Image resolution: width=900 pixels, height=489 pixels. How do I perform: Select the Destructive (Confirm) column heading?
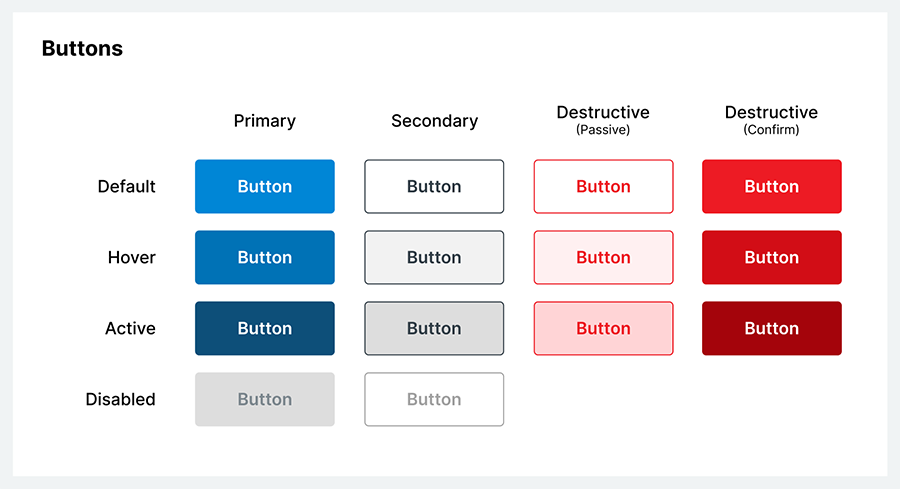coord(771,120)
